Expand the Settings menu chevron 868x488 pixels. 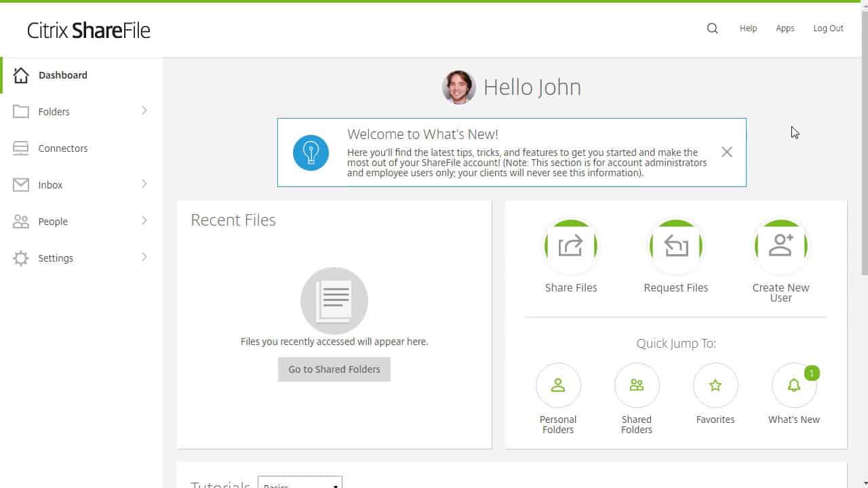(144, 257)
